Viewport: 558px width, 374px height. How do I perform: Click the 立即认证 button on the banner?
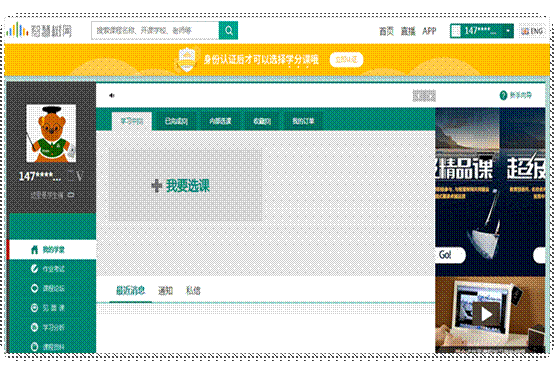point(346,59)
